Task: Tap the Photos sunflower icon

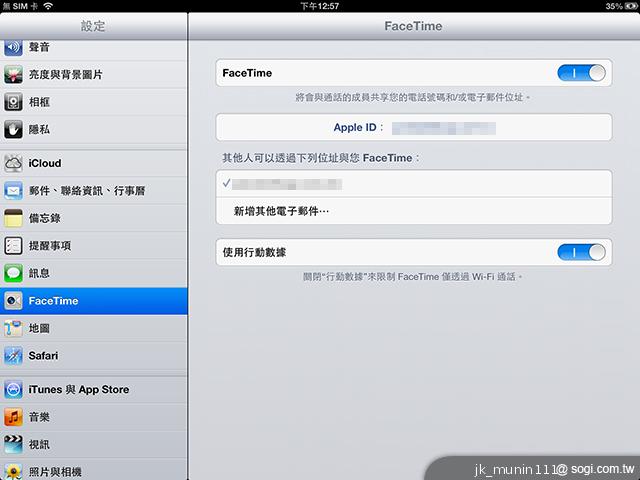Action: point(13,472)
